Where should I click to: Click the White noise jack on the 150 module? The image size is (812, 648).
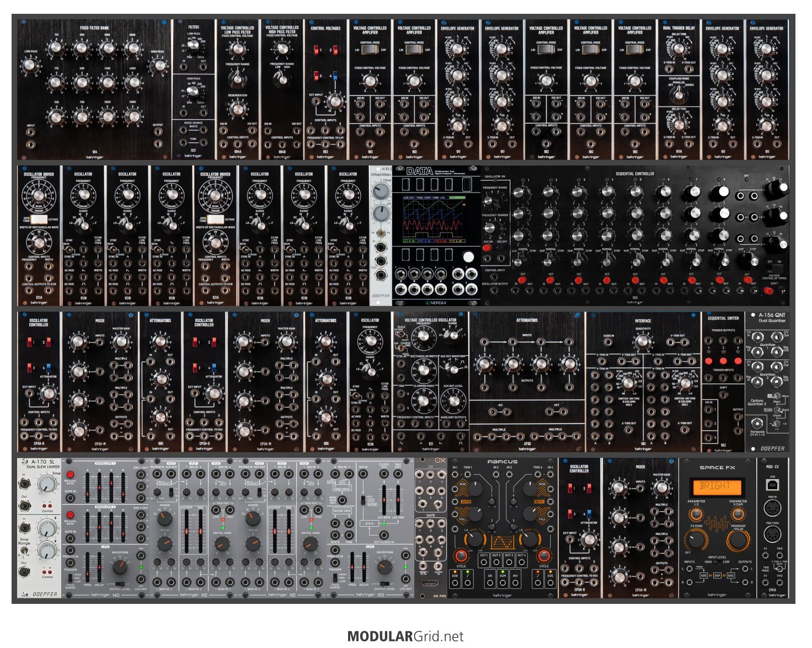[335, 535]
